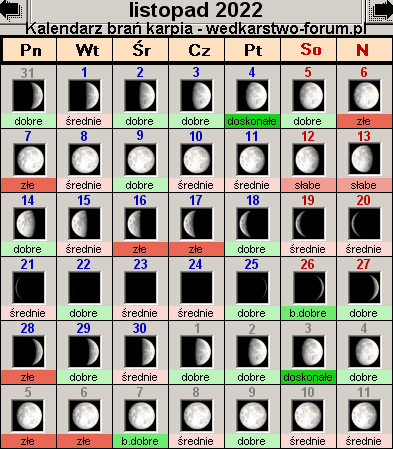Click the 'b.dobre' label under November 26

pyautogui.click(x=308, y=313)
